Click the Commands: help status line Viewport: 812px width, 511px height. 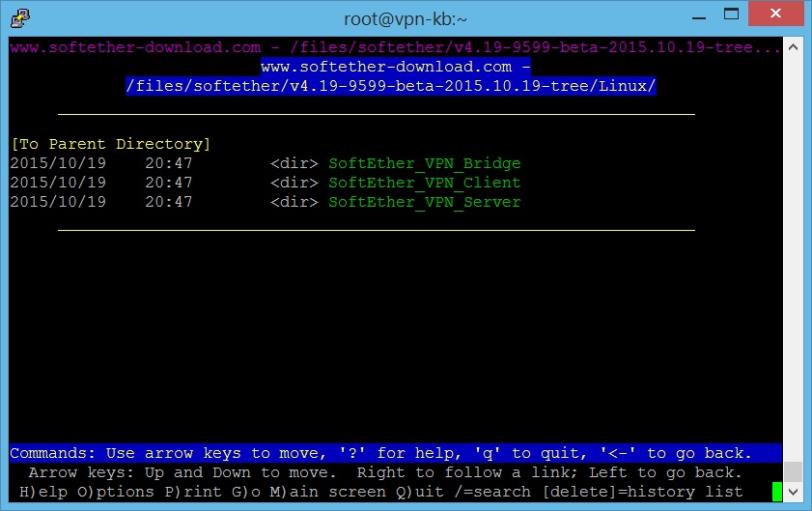[396, 453]
